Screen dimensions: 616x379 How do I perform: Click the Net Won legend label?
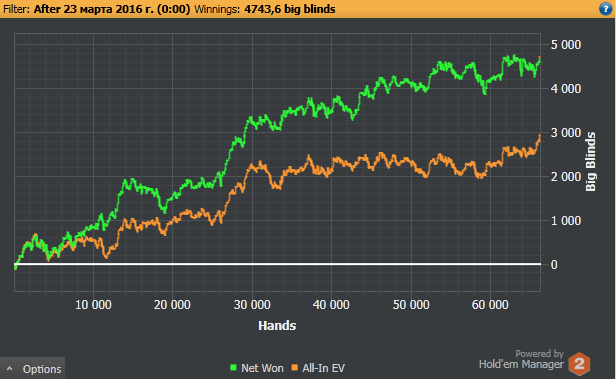pos(262,368)
